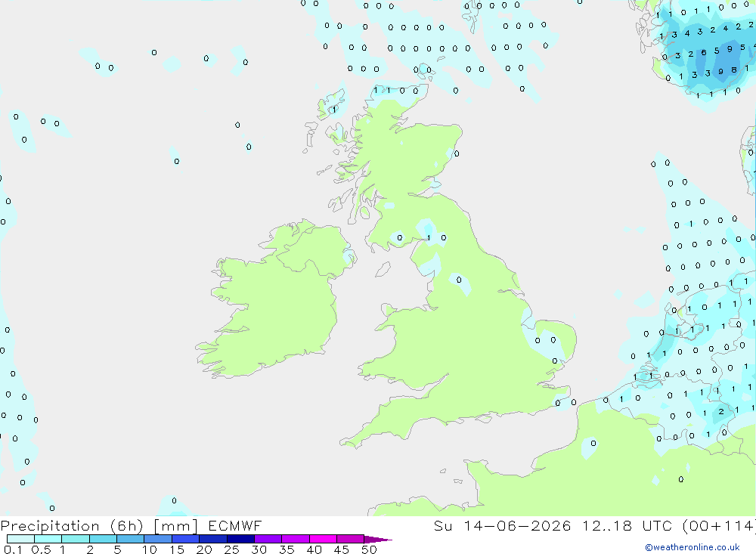
Task: Click the 'ECMWF' model label
Action: point(235,525)
